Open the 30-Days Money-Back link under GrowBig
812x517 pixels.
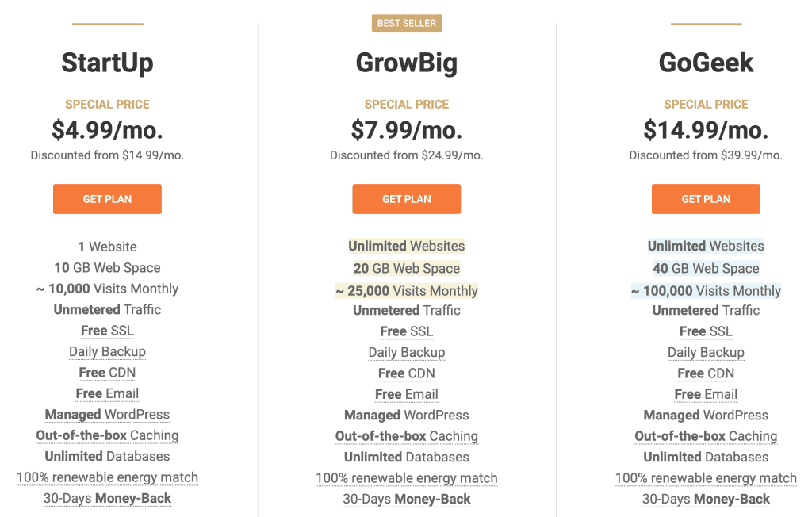click(406, 499)
